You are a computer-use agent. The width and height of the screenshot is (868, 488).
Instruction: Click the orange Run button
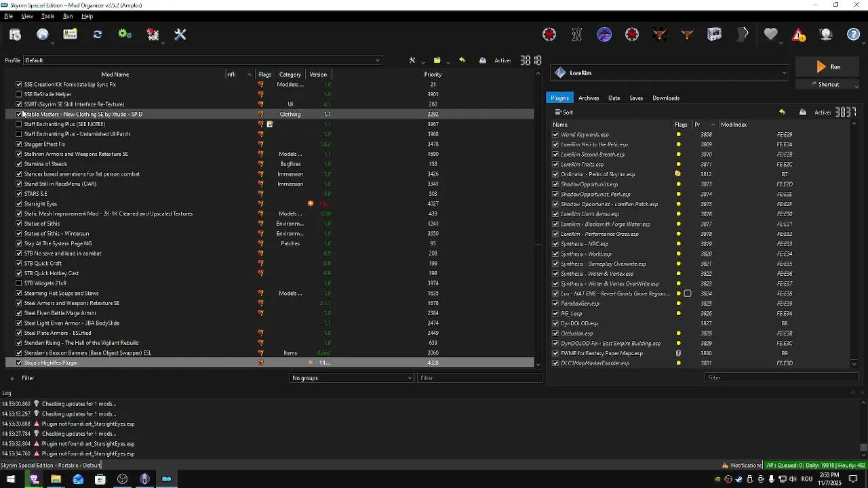[x=828, y=66]
